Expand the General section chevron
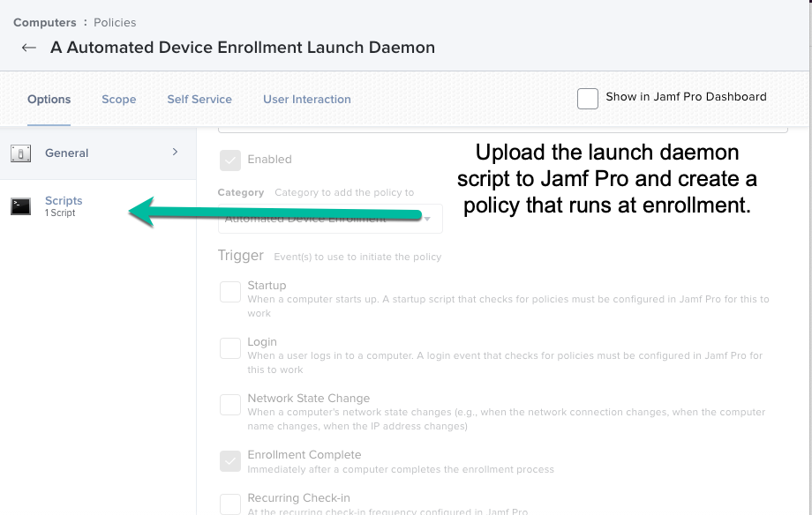The image size is (812, 515). pyautogui.click(x=175, y=152)
